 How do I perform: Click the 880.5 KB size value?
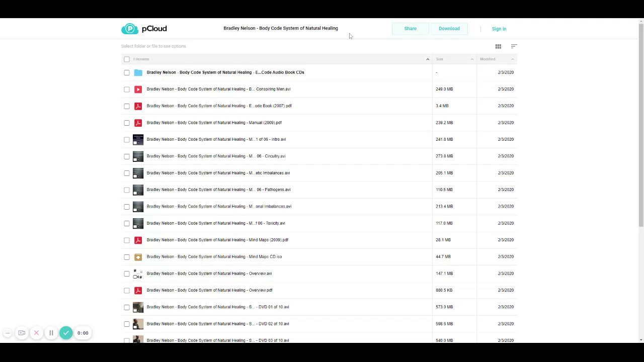click(x=444, y=290)
